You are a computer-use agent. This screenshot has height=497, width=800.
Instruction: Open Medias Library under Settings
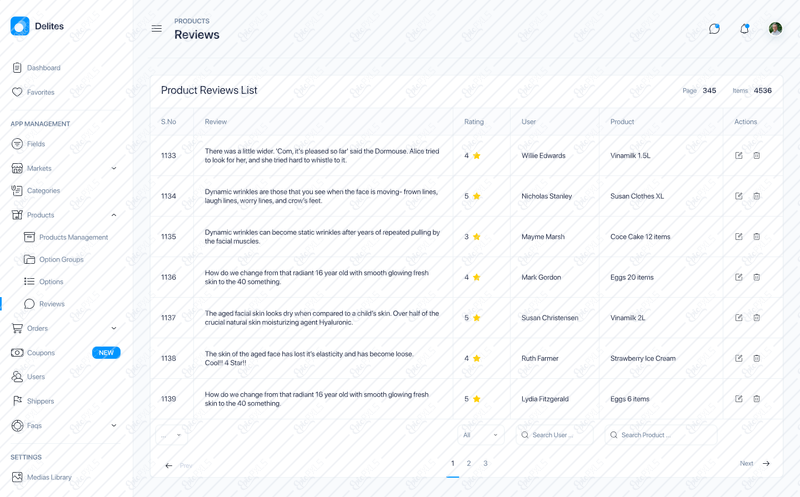pyautogui.click(x=42, y=477)
